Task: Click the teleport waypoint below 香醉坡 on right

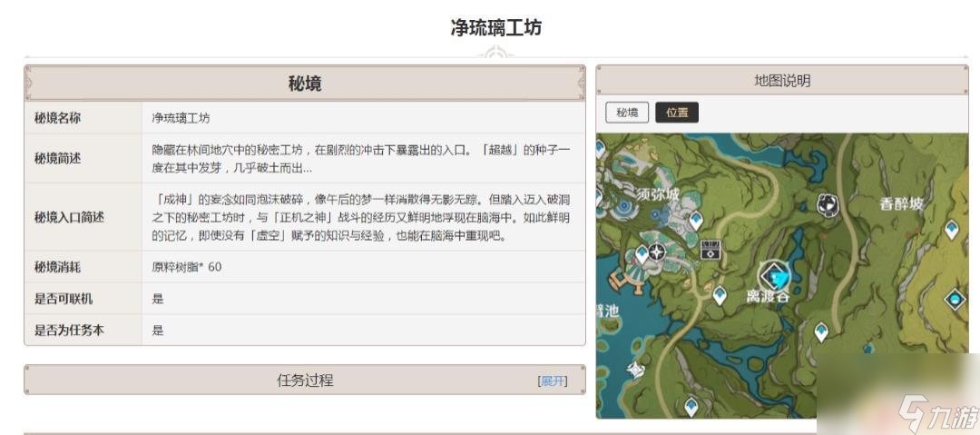Action: tap(951, 229)
